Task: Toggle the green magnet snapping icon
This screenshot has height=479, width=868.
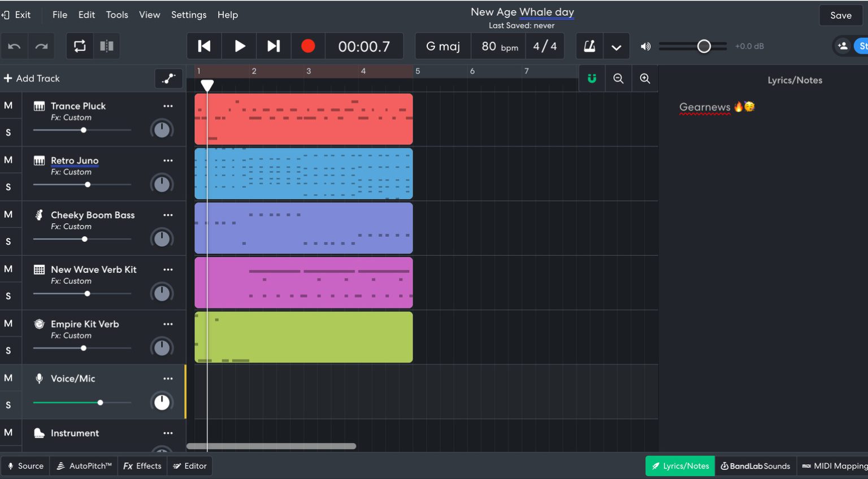Action: [591, 79]
